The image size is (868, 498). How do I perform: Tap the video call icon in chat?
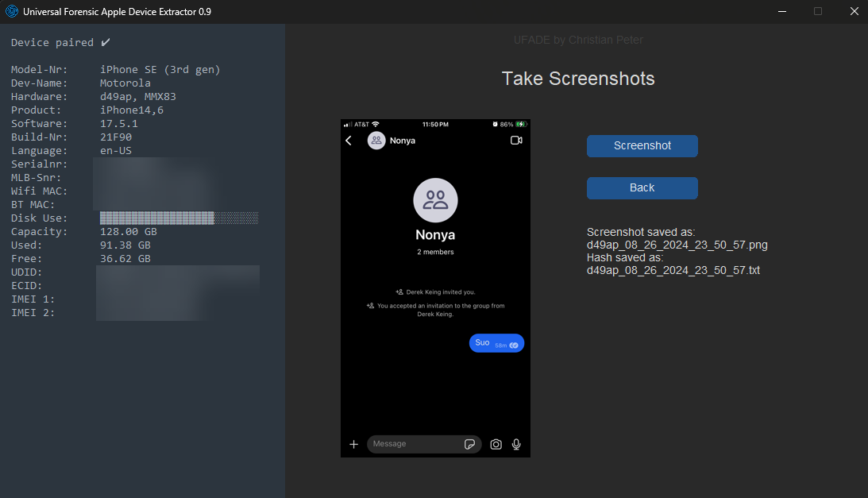tap(516, 141)
